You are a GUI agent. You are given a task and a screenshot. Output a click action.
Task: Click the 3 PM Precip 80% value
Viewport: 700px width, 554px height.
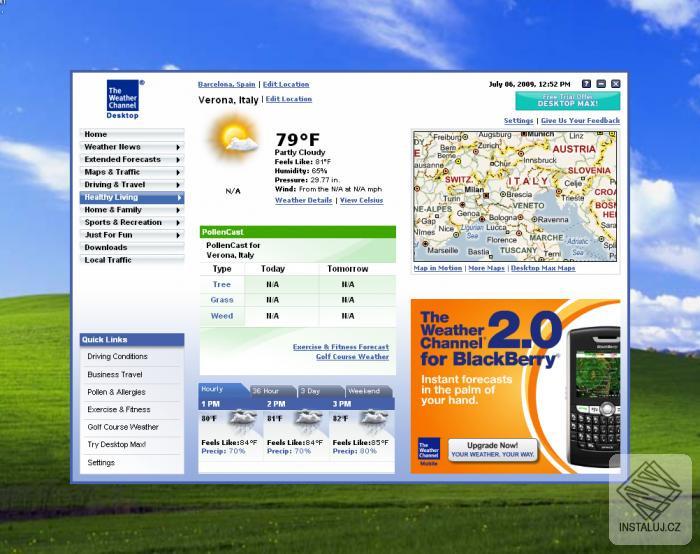[x=354, y=451]
